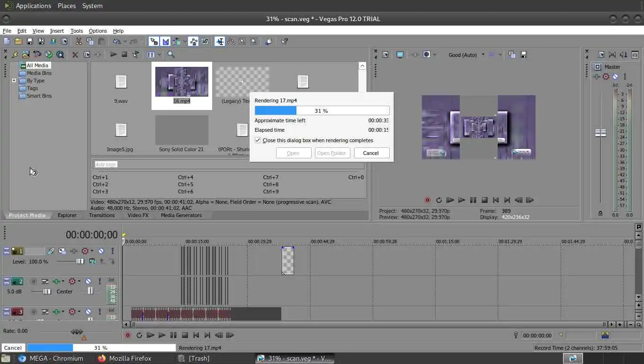Click the track 2 volume slider handle

click(x=47, y=291)
